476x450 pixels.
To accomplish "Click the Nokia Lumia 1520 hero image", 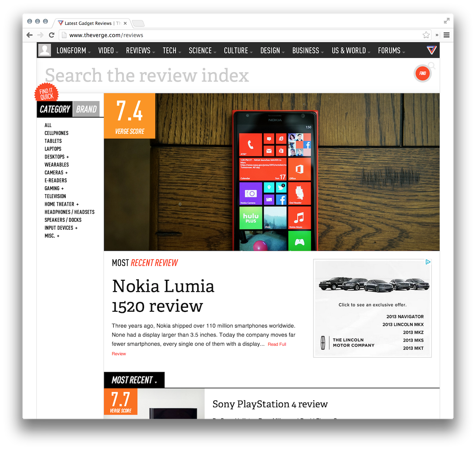I will pyautogui.click(x=272, y=172).
